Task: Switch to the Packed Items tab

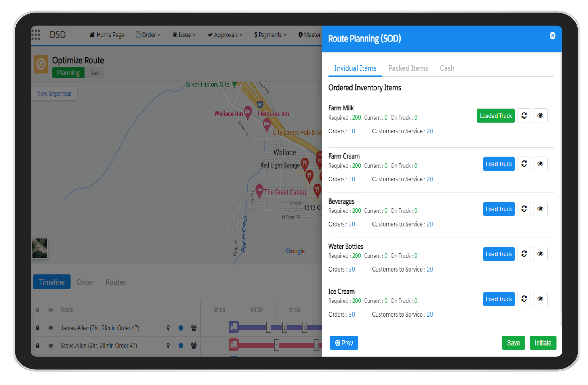Action: tap(408, 68)
